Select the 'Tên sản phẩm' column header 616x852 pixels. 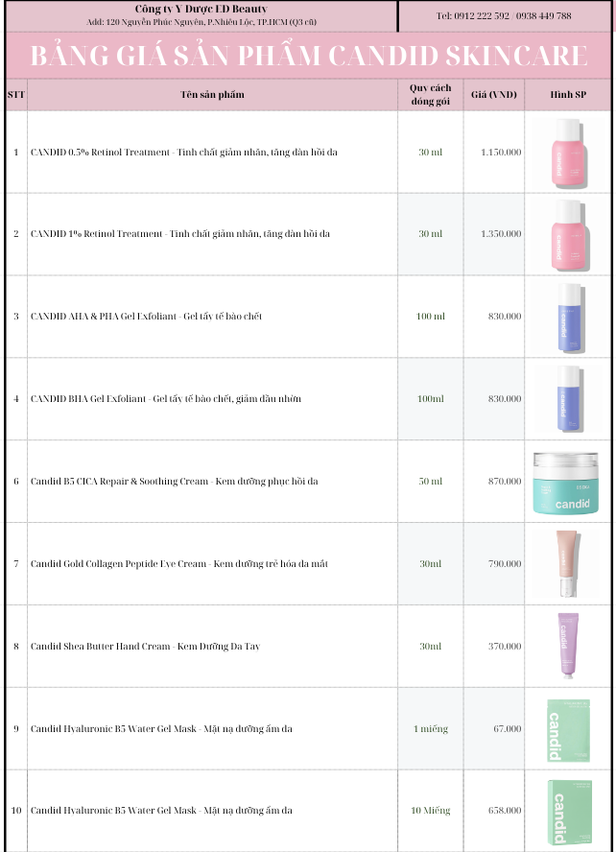pyautogui.click(x=212, y=95)
